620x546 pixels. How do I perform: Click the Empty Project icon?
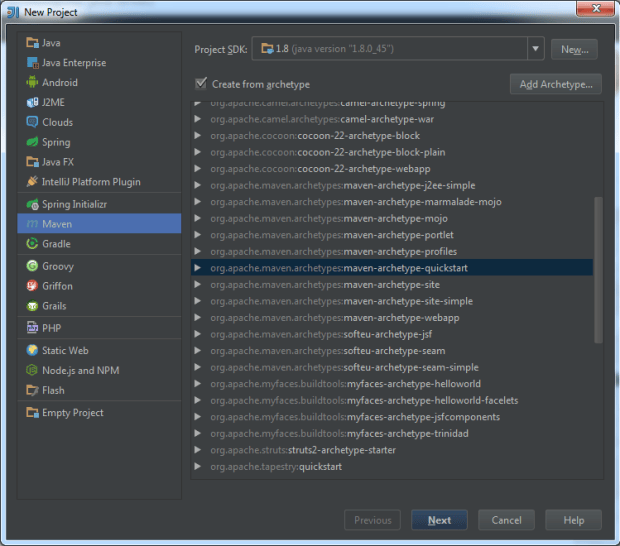(32, 412)
